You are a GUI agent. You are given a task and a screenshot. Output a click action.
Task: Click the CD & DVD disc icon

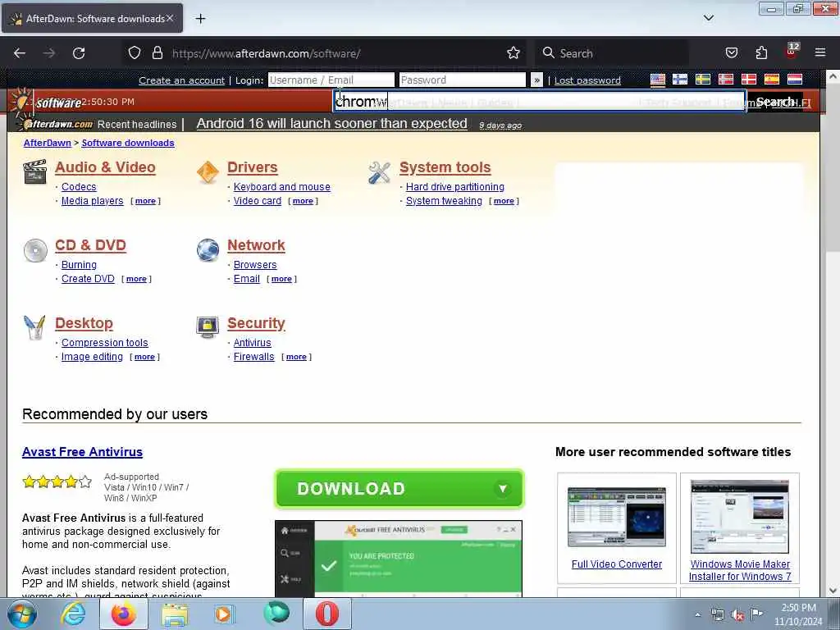pos(35,250)
